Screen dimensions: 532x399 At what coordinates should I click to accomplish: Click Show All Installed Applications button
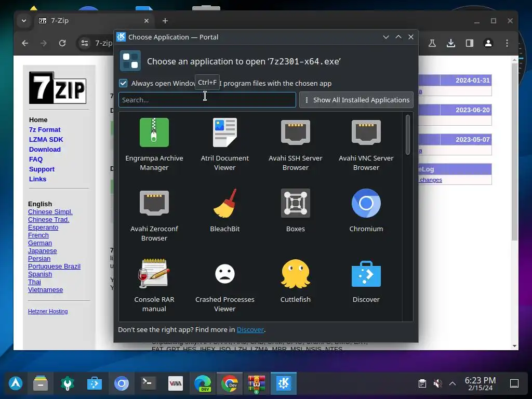pos(356,100)
